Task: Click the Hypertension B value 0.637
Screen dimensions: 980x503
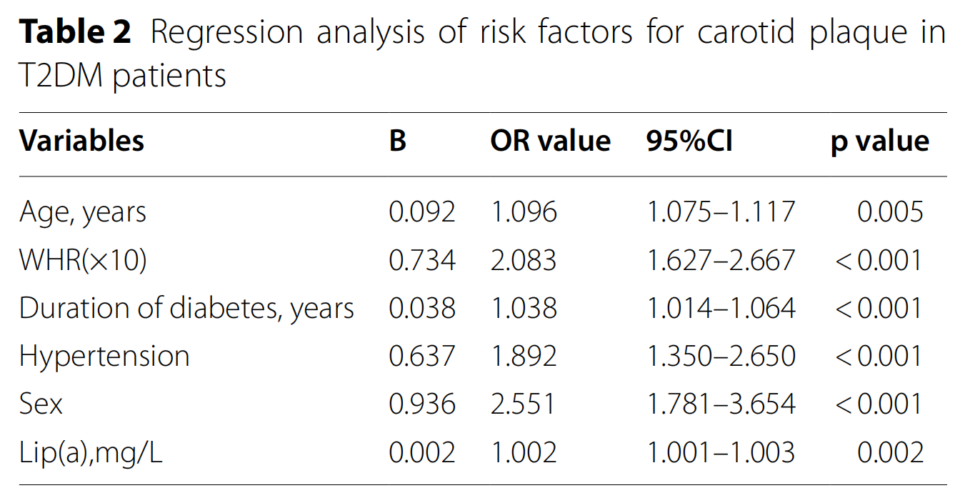Action: pos(421,357)
